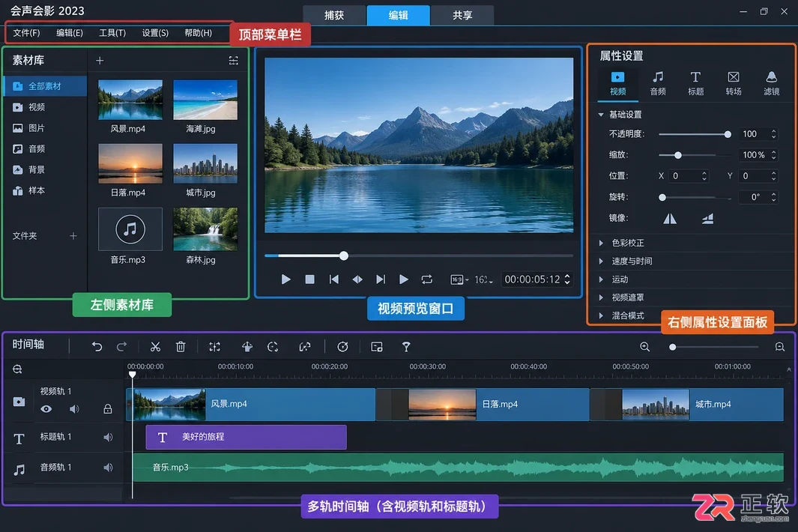The image size is (798, 532).
Task: Open the 滤镜 properties icon tab
Action: (772, 83)
